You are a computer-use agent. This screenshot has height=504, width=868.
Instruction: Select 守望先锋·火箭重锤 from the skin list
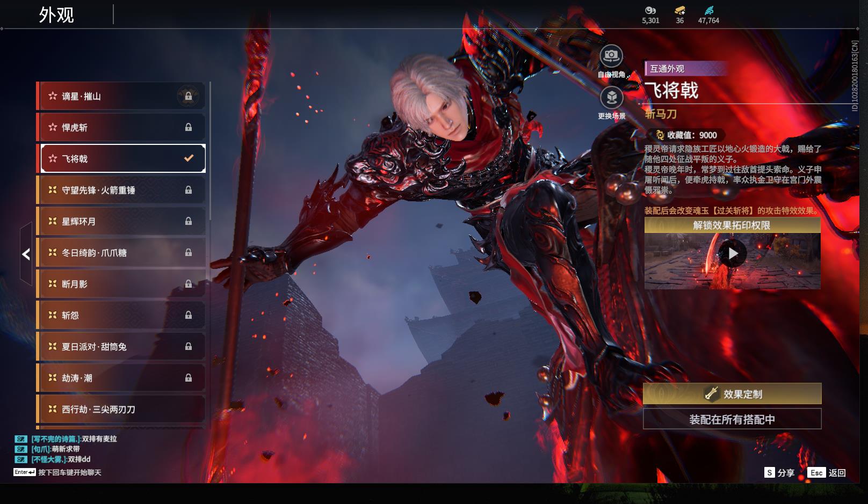click(x=121, y=190)
